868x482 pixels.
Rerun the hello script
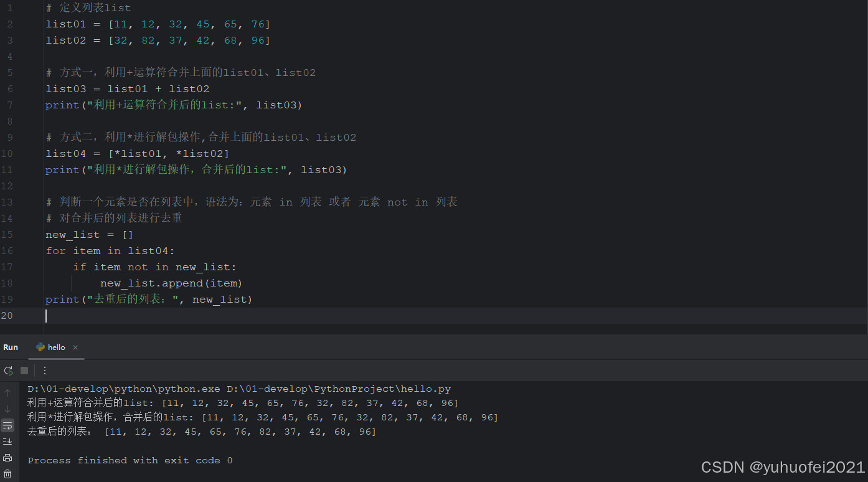click(x=8, y=371)
